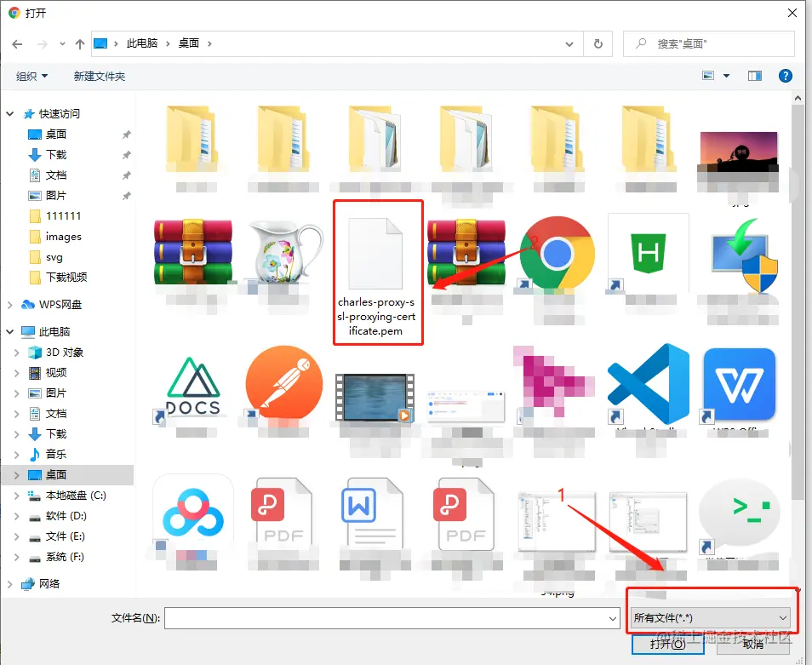This screenshot has height=665, width=812.
Task: Select the green terminal chat-bubble shortcut icon
Action: point(739,516)
